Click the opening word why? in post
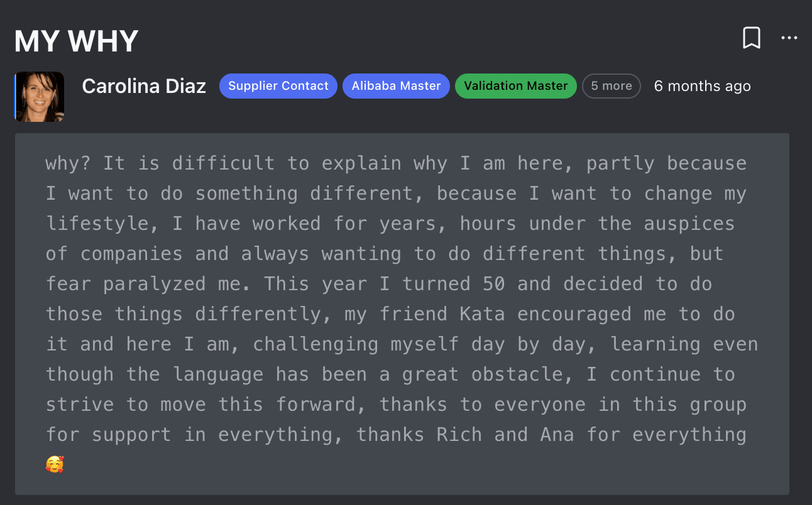Image resolution: width=812 pixels, height=505 pixels. coord(69,163)
